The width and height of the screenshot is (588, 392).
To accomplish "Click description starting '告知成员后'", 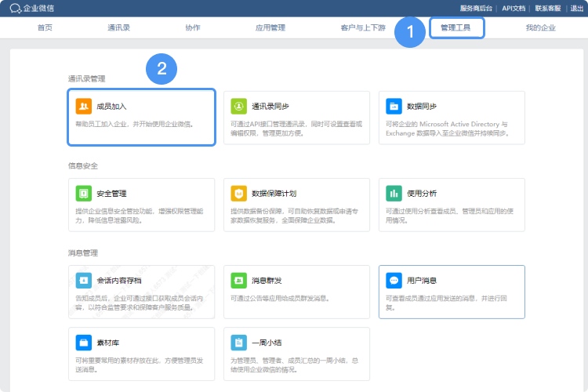I will (139, 303).
